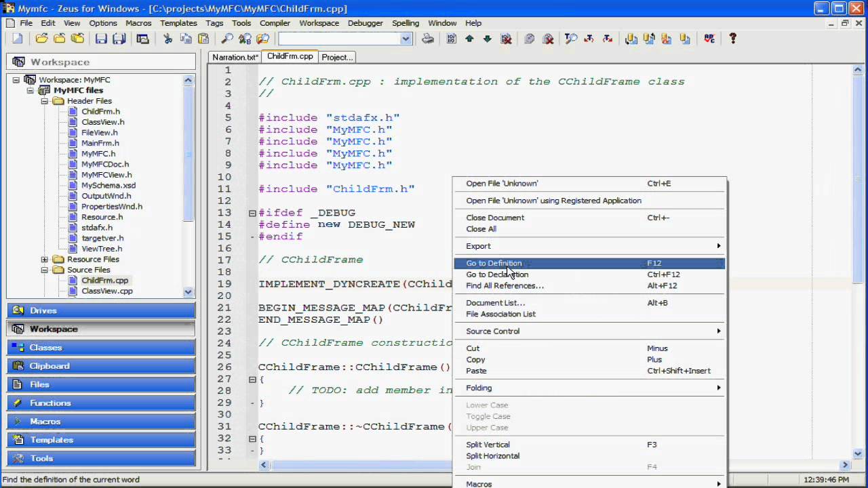The image size is (868, 488).
Task: Click the clipboard Paste toolbar icon
Action: click(203, 39)
